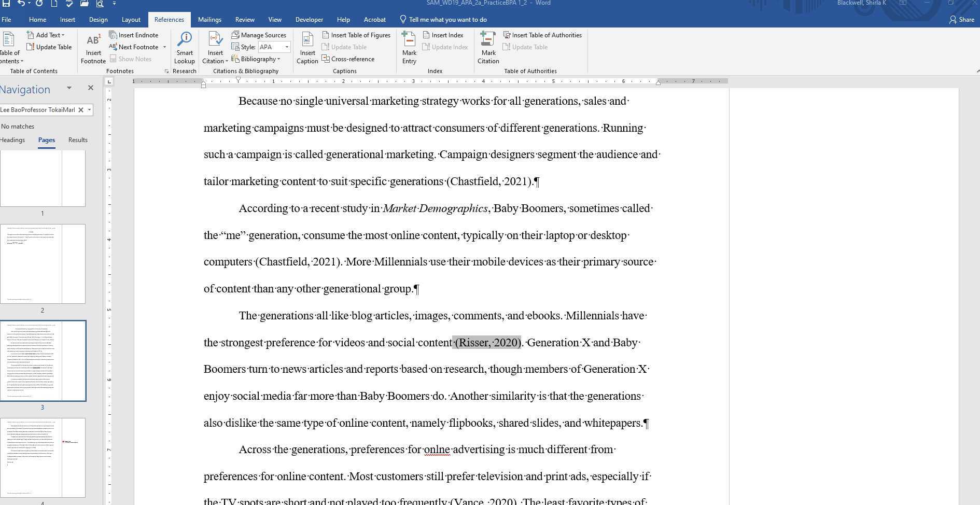Click Tell me what you want to do
Screen dimensions: 980x505
[x=443, y=20]
